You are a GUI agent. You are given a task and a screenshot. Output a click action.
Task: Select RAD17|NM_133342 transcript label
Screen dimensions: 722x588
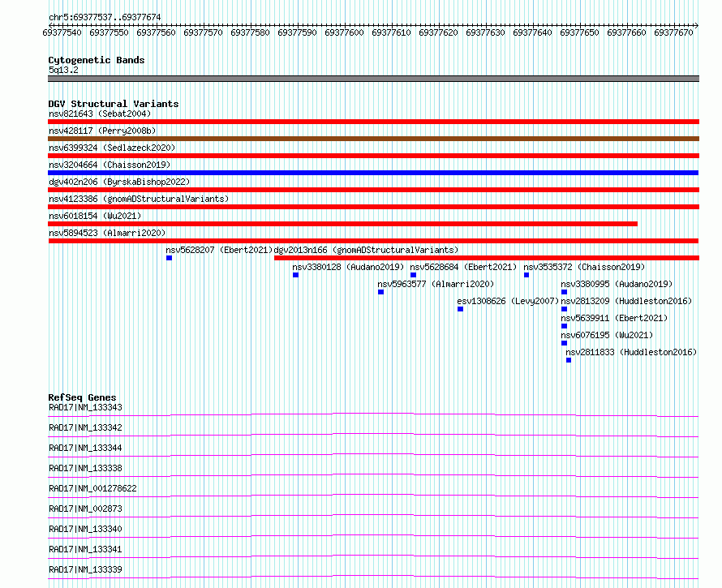point(86,427)
